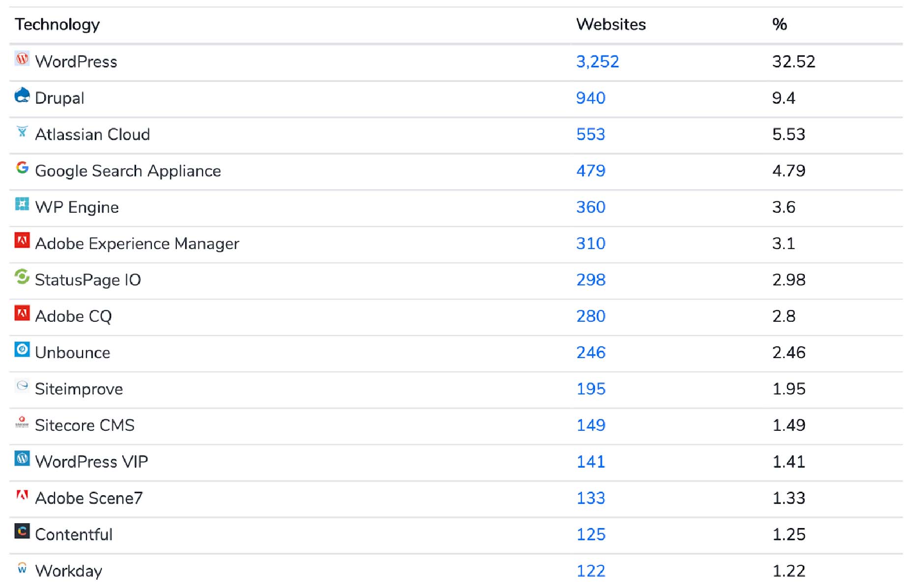Open the 122 Workday websites link
The width and height of the screenshot is (910, 588).
tap(590, 571)
